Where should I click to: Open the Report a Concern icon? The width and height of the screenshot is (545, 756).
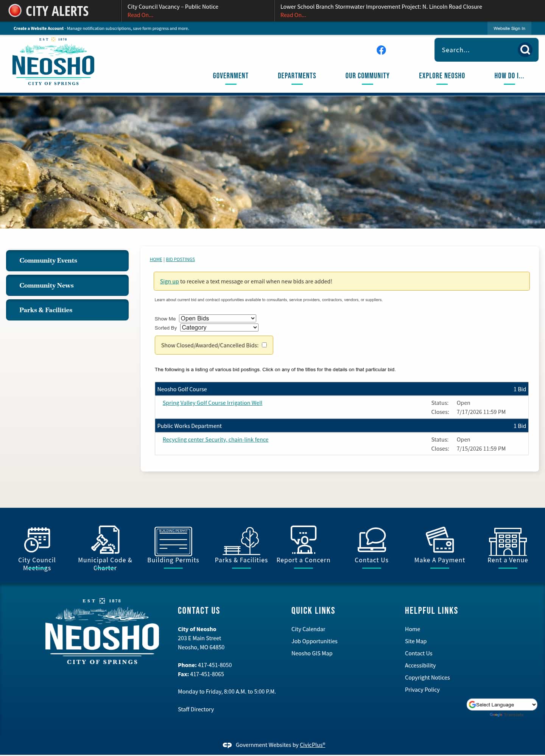pos(304,540)
